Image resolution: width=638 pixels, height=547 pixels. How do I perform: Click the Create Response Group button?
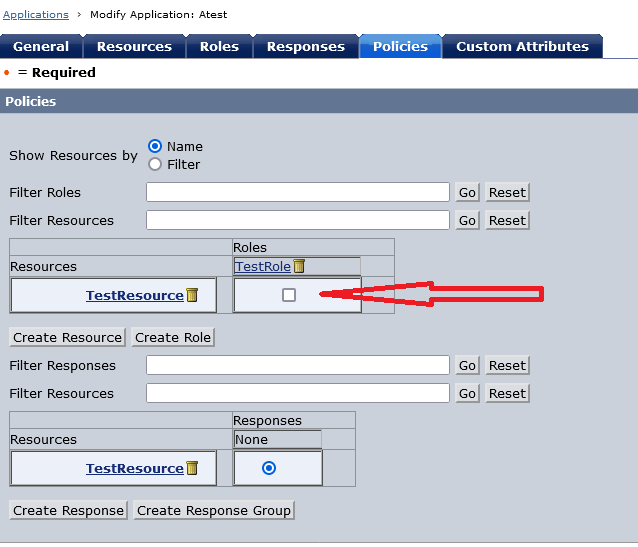(214, 510)
